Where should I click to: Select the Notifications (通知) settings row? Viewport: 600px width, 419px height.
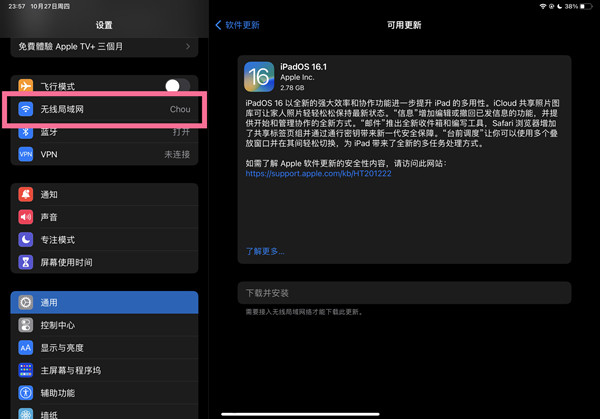tap(104, 194)
